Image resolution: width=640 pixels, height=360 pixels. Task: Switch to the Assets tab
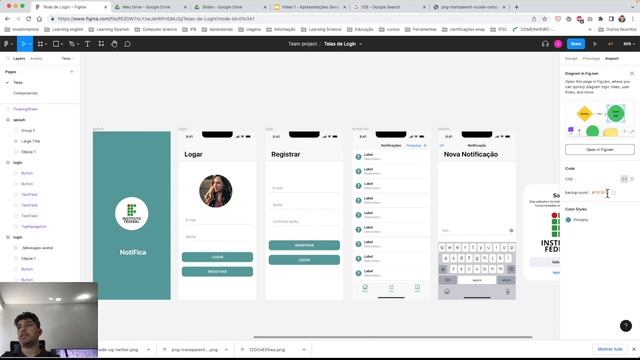point(36,58)
